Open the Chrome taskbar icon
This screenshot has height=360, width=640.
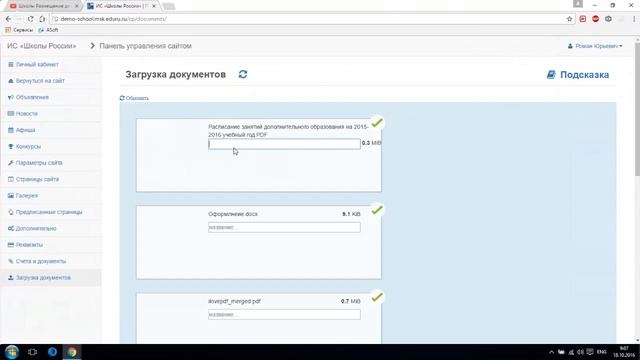(72, 352)
